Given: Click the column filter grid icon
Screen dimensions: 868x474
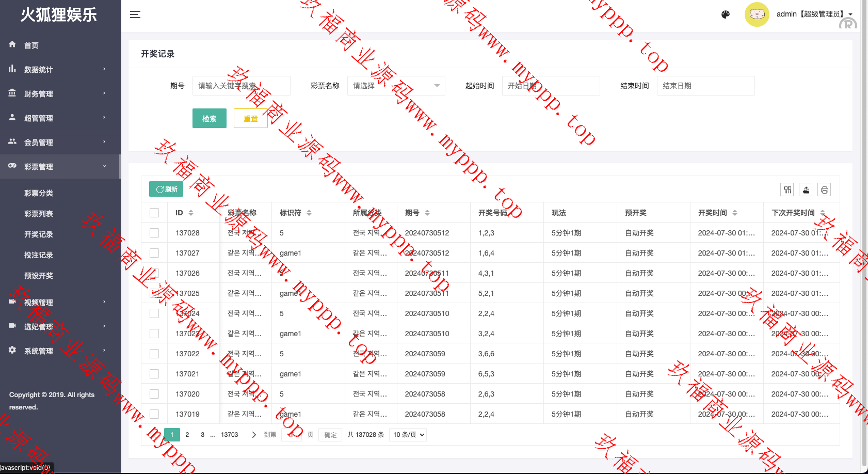Looking at the screenshot, I should 787,190.
